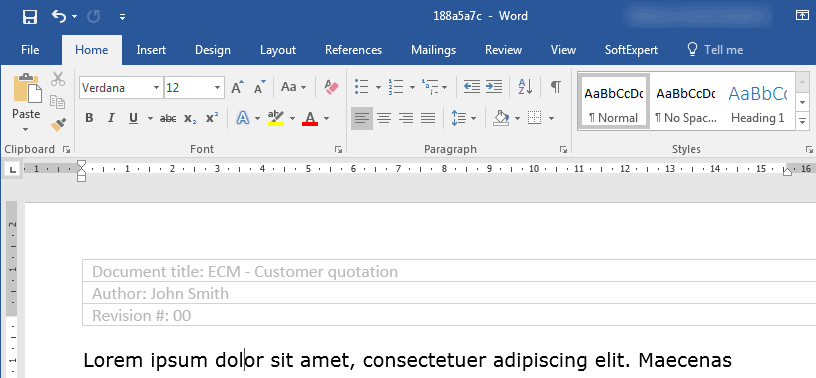Toggle Bold formatting
The height and width of the screenshot is (378, 816).
point(89,119)
